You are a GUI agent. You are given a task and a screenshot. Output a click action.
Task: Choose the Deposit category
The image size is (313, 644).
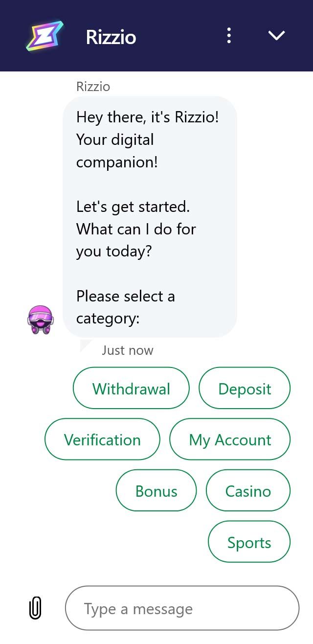pos(245,389)
